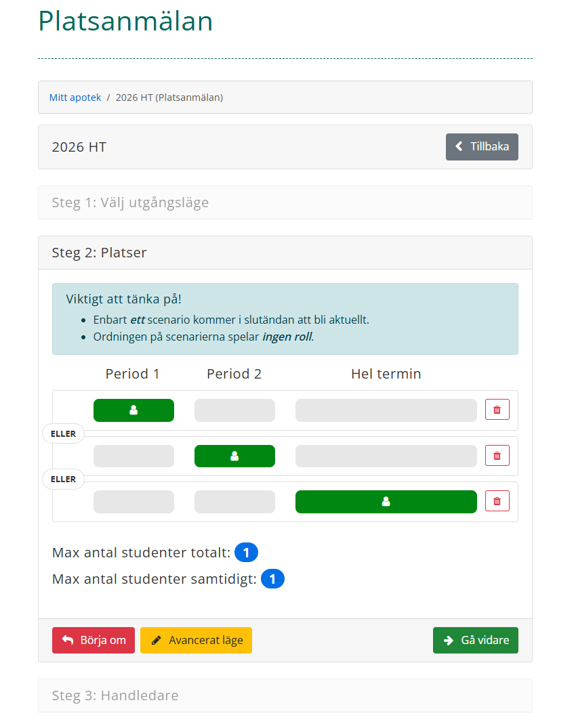Screen dimensions: 576x728
Task: Click the Tillbaka back button
Action: point(482,147)
